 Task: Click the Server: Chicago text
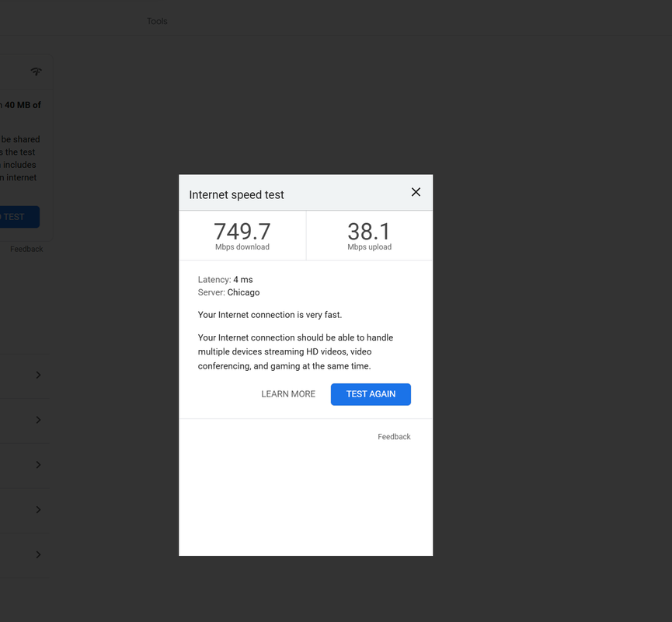(229, 292)
